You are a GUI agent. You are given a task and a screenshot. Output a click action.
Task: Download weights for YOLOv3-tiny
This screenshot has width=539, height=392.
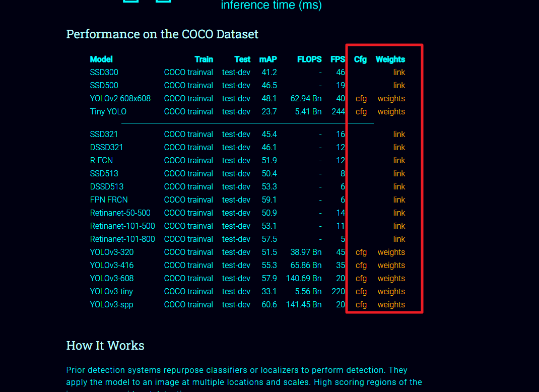click(391, 292)
